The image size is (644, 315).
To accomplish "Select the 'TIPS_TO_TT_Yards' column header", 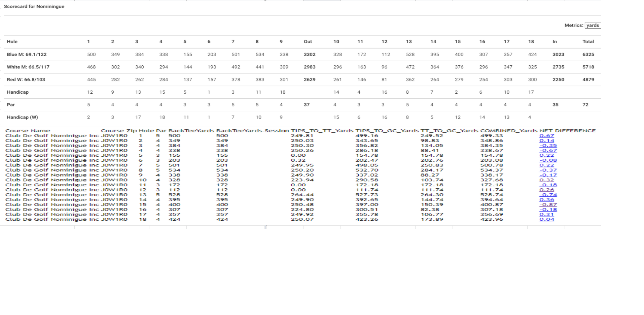I will [x=322, y=131].
